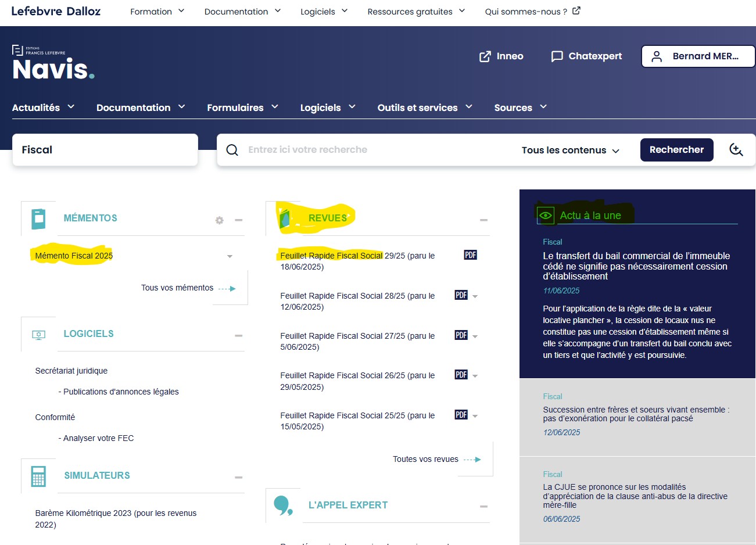Open Feuillet Rapide Fiscal Social 25/25
Screen dimensions: 756x545
(357, 421)
